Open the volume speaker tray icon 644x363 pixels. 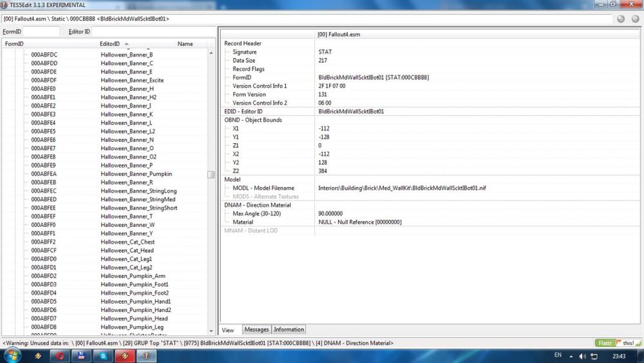point(582,357)
